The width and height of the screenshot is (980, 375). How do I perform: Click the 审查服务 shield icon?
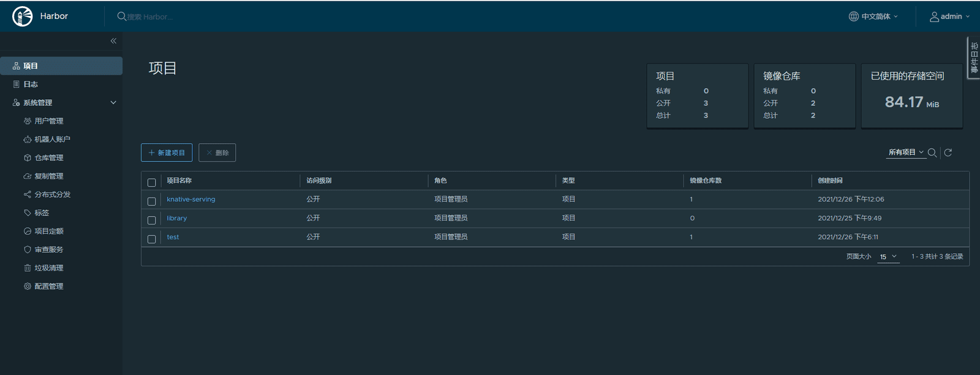28,250
